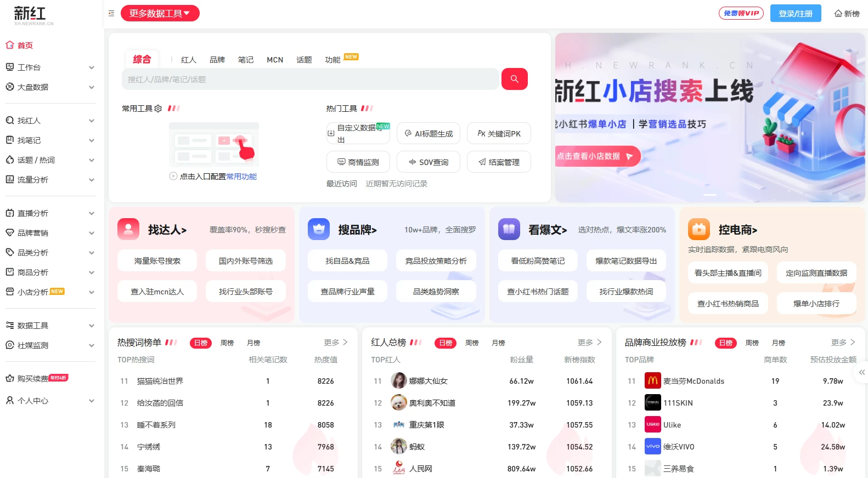Collapse sidebar using the menu fold icon
The height and width of the screenshot is (478, 868).
tap(111, 13)
